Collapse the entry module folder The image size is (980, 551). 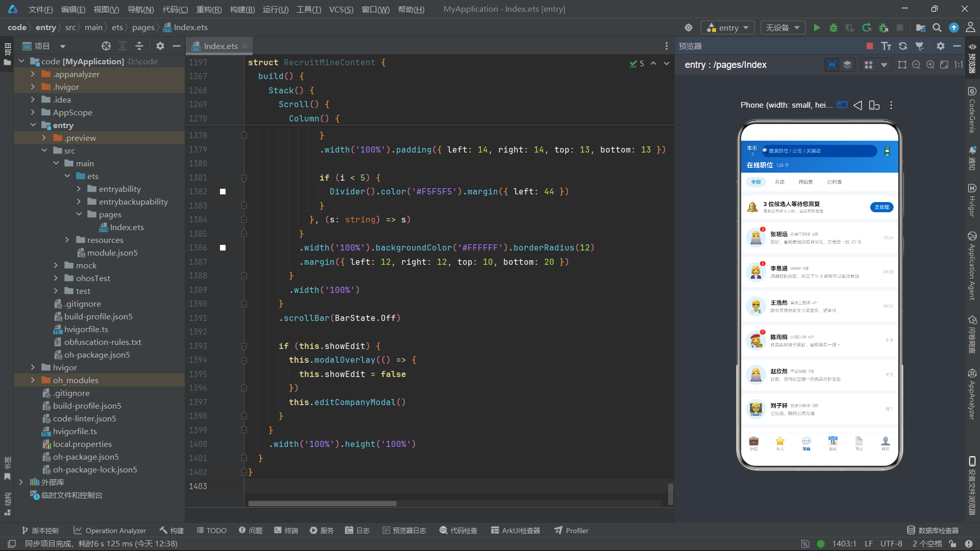33,125
